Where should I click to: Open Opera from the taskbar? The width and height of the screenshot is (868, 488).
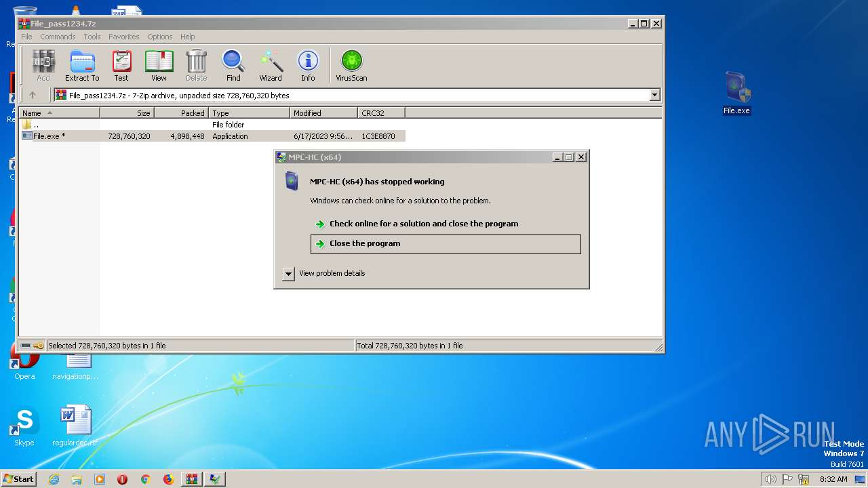(123, 479)
